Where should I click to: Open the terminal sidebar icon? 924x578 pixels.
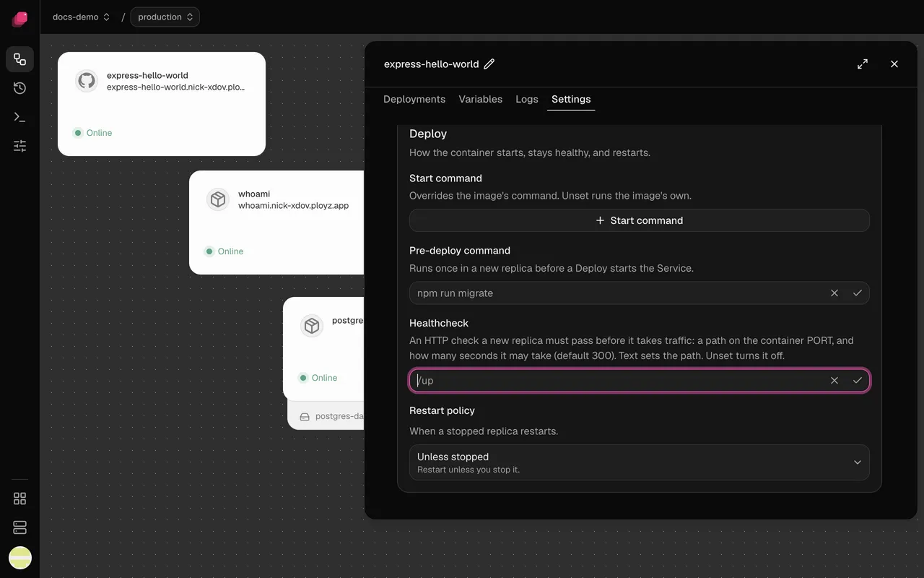tap(19, 117)
